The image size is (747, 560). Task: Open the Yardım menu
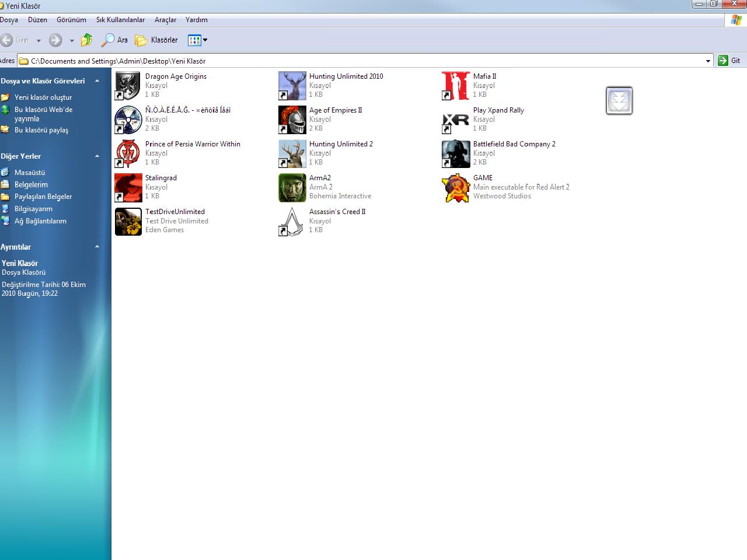[x=197, y=20]
